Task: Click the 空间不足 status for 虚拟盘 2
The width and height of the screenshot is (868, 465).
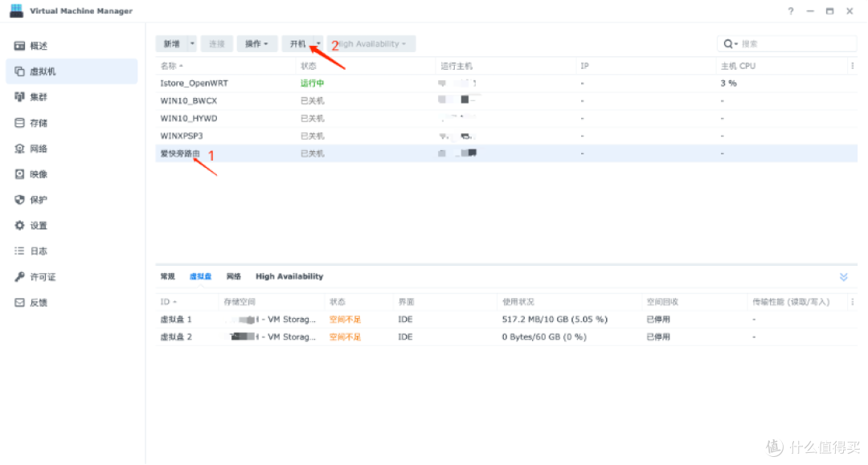Action: tap(345, 337)
